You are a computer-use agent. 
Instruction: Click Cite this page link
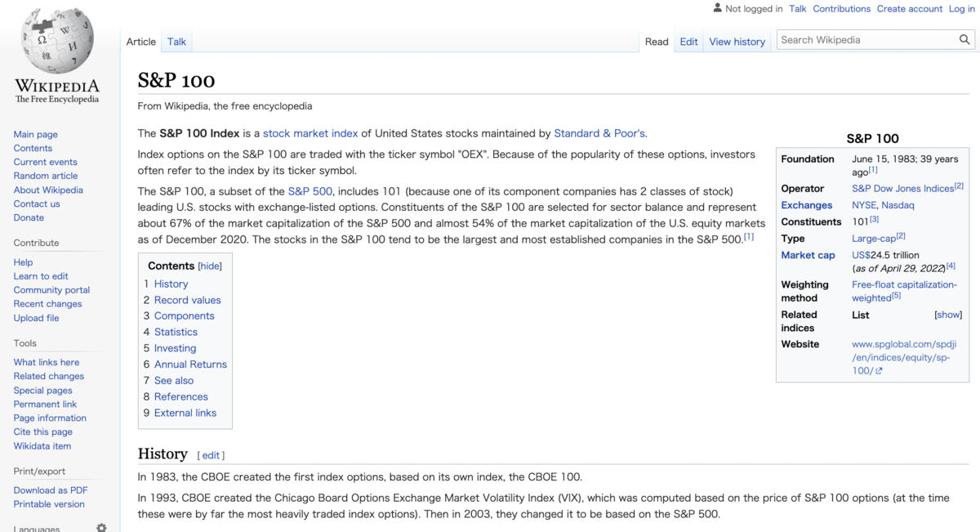pyautogui.click(x=42, y=431)
